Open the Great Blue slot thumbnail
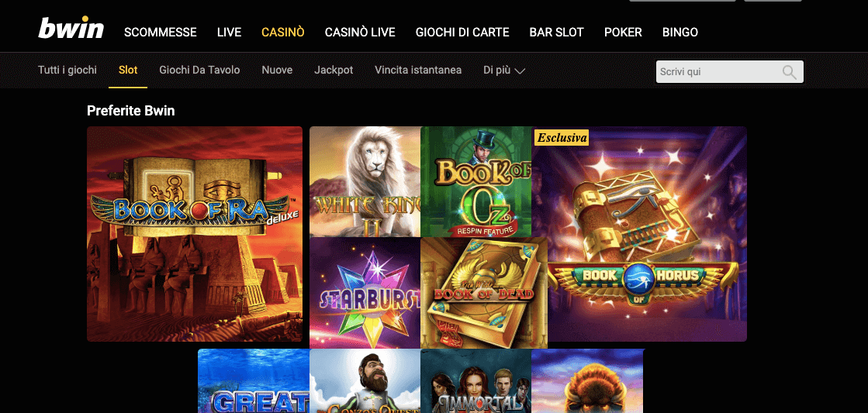868x413 pixels. (x=254, y=381)
